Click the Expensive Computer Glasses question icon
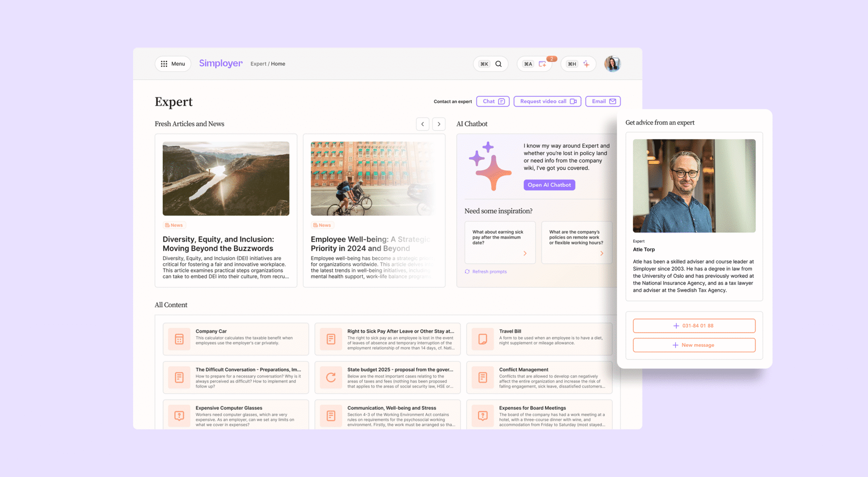Image resolution: width=868 pixels, height=477 pixels. [x=179, y=416]
